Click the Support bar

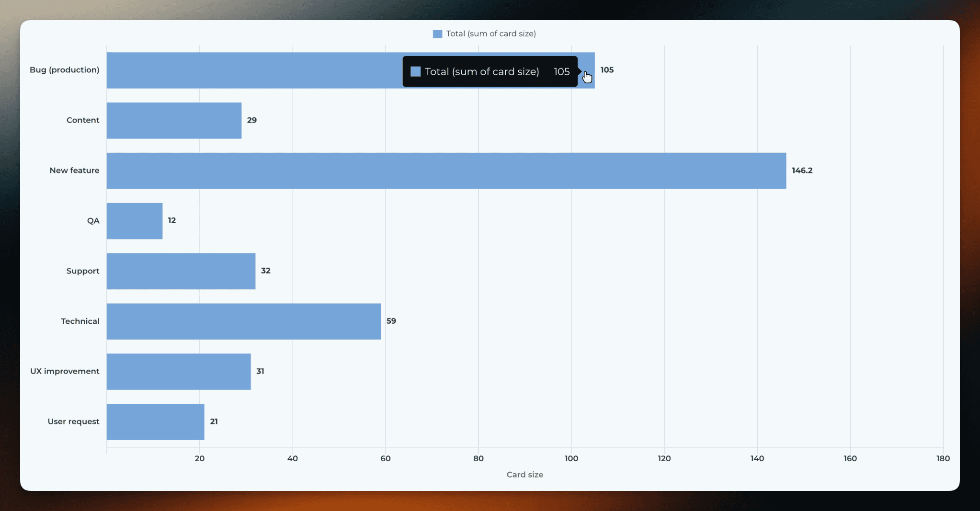(x=181, y=271)
